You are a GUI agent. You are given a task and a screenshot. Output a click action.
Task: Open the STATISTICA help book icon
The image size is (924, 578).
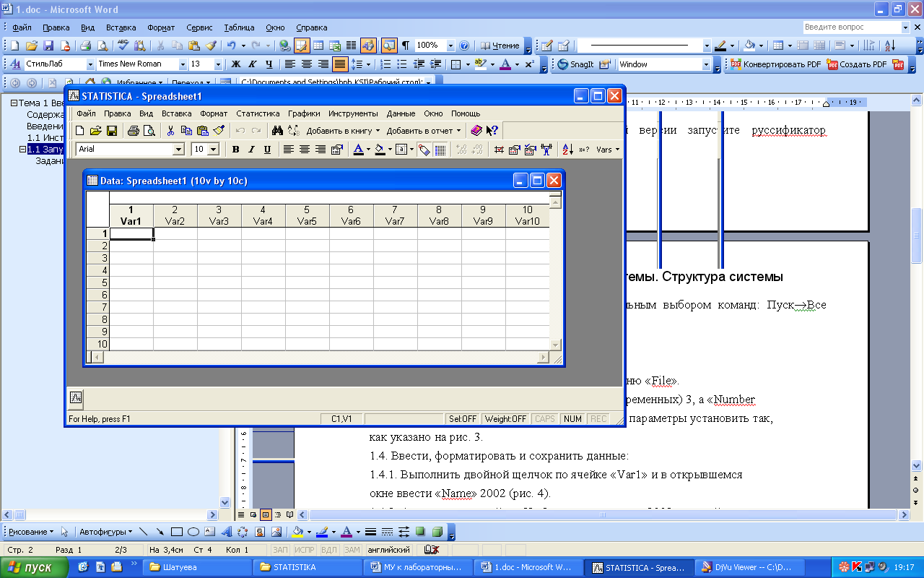(x=476, y=131)
